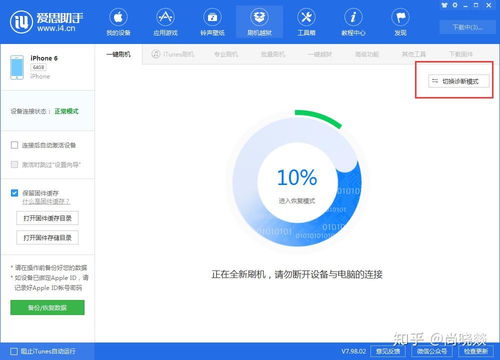Click the i4 logo at top left
Screen dimensions: 500x360
pyautogui.click(x=21, y=22)
